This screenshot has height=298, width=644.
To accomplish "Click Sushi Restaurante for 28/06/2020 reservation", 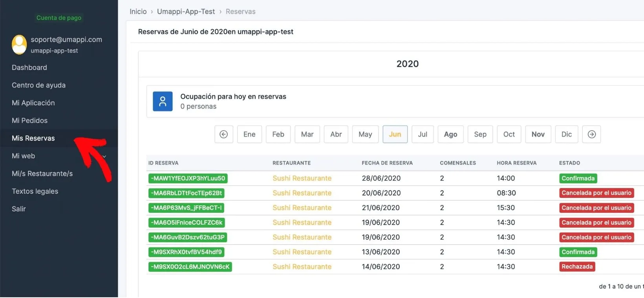I will pyautogui.click(x=302, y=178).
